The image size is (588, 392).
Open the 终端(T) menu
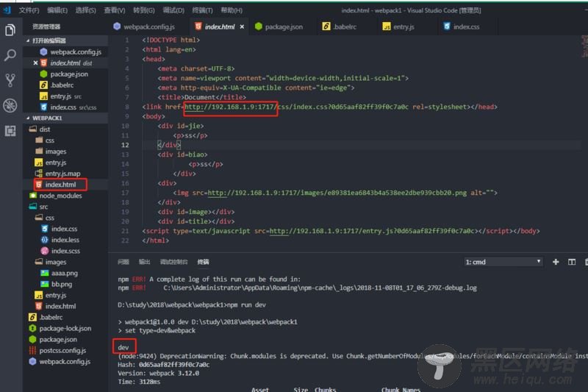coord(202,10)
